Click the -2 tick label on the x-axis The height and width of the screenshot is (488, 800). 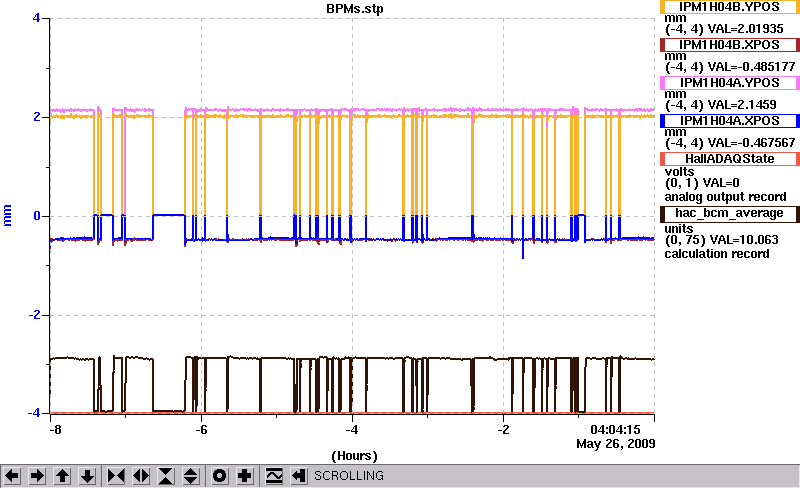coord(504,430)
